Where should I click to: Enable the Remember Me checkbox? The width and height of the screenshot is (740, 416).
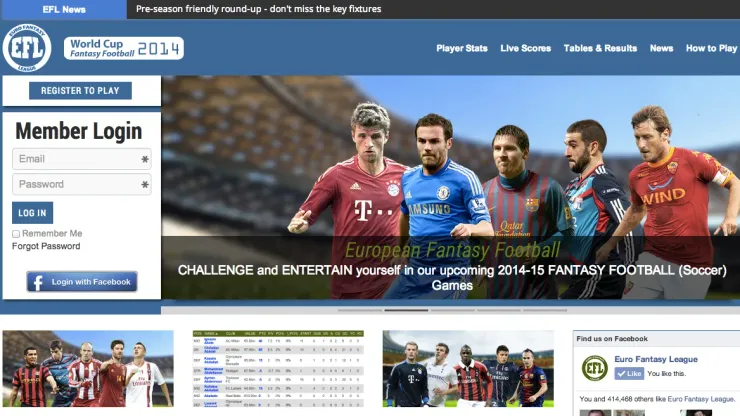(x=16, y=234)
